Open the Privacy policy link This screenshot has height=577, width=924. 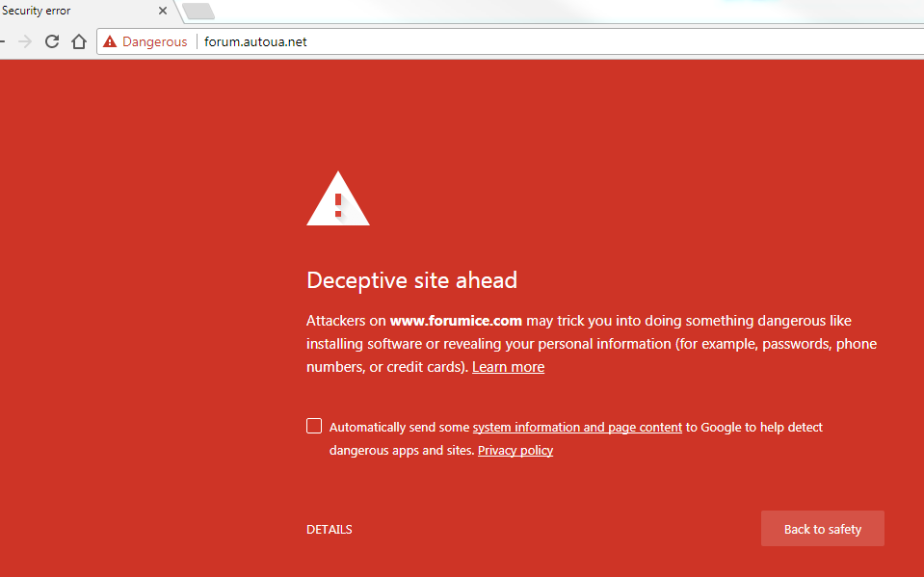pos(515,450)
